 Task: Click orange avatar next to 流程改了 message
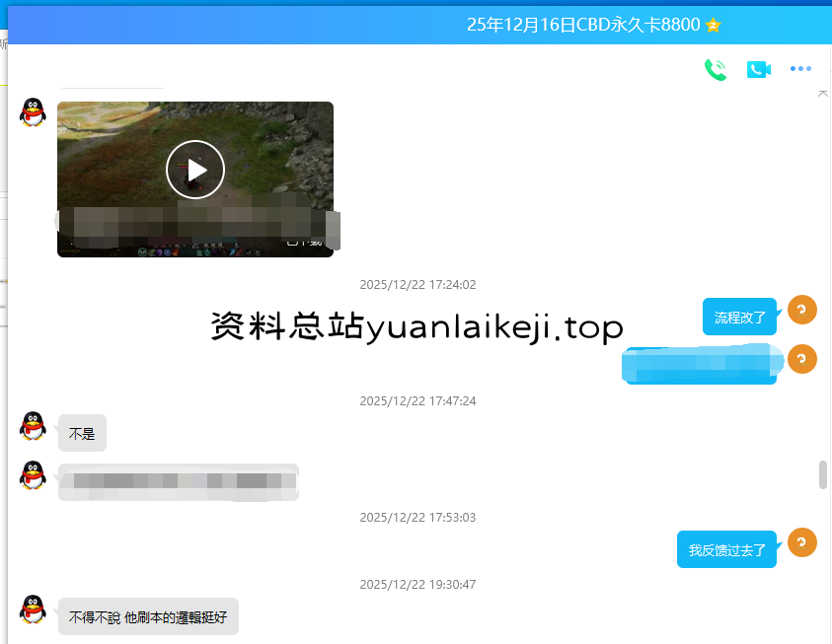click(802, 310)
